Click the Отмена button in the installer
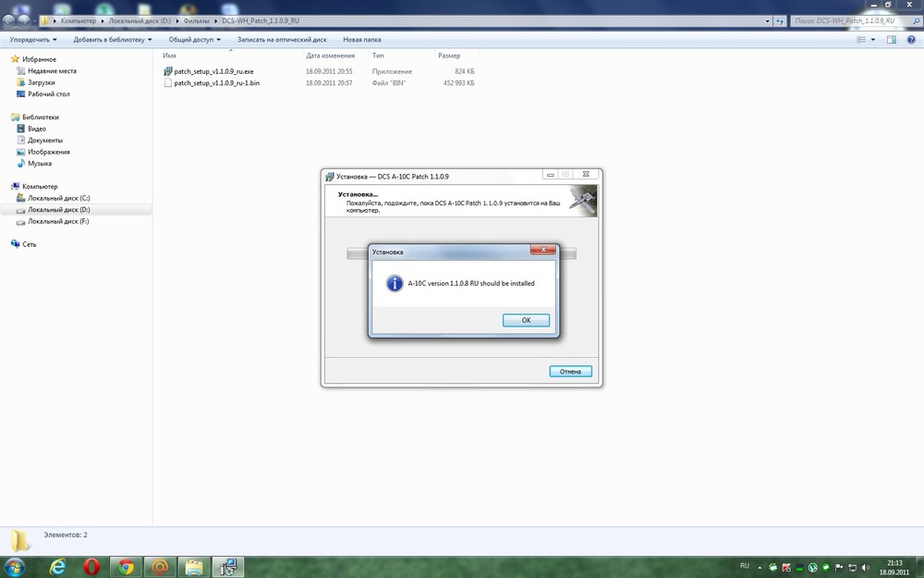This screenshot has width=924, height=578. pyautogui.click(x=570, y=372)
